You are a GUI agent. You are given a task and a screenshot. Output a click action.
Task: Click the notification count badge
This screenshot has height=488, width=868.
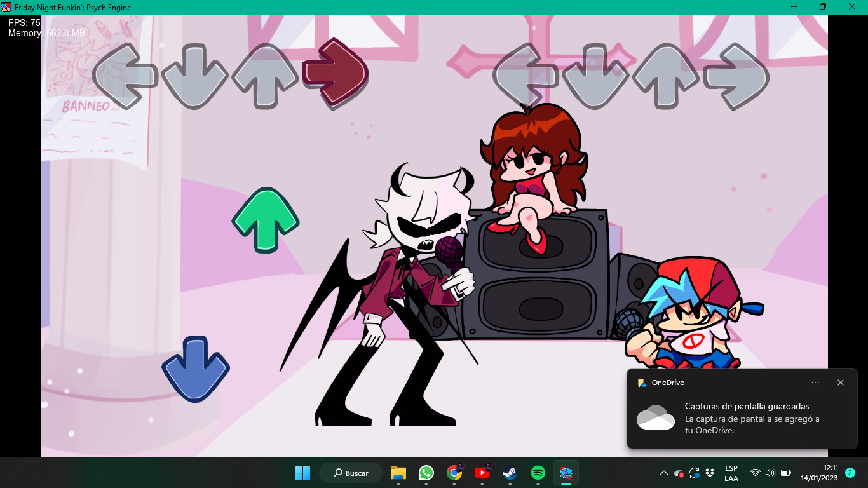tap(850, 473)
